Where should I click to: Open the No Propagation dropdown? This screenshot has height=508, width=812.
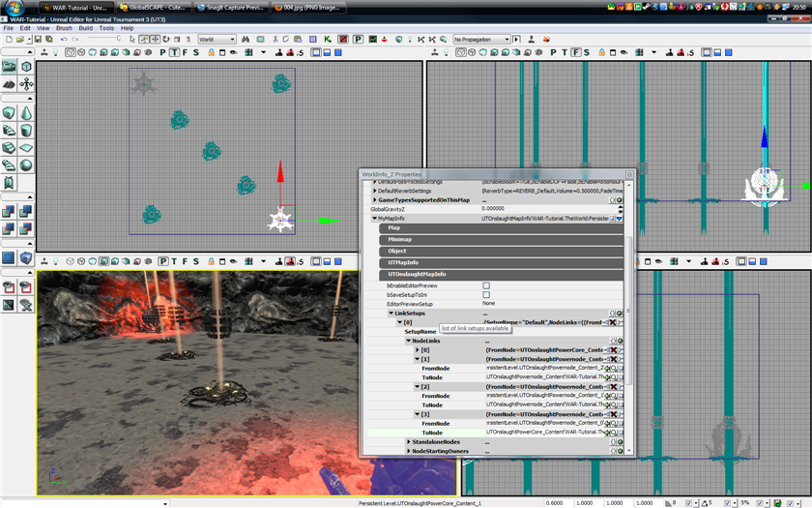[x=481, y=40]
